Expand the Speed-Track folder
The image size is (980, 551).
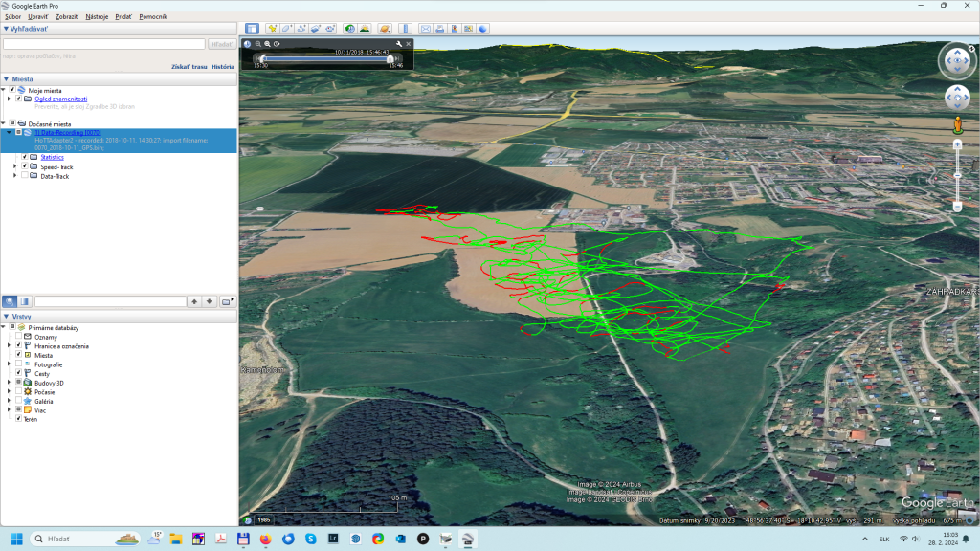[x=14, y=166]
